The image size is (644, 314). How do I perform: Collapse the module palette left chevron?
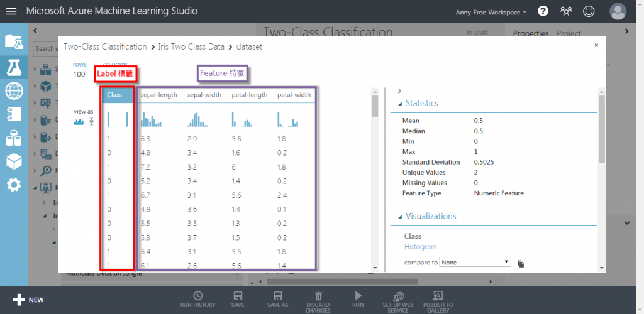coord(35,30)
